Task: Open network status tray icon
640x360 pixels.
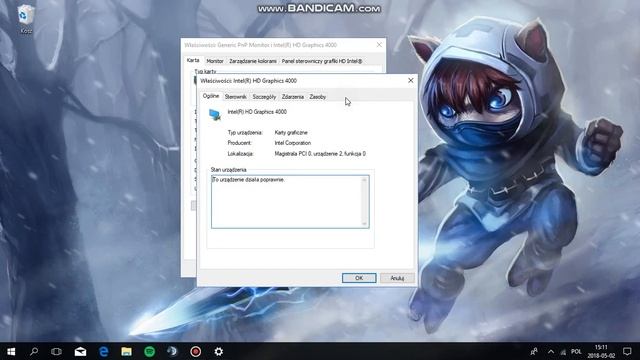Action: coord(563,351)
